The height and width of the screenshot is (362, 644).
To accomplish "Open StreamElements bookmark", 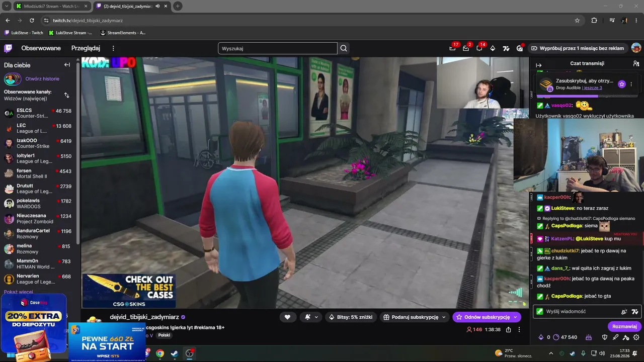I will (x=123, y=33).
